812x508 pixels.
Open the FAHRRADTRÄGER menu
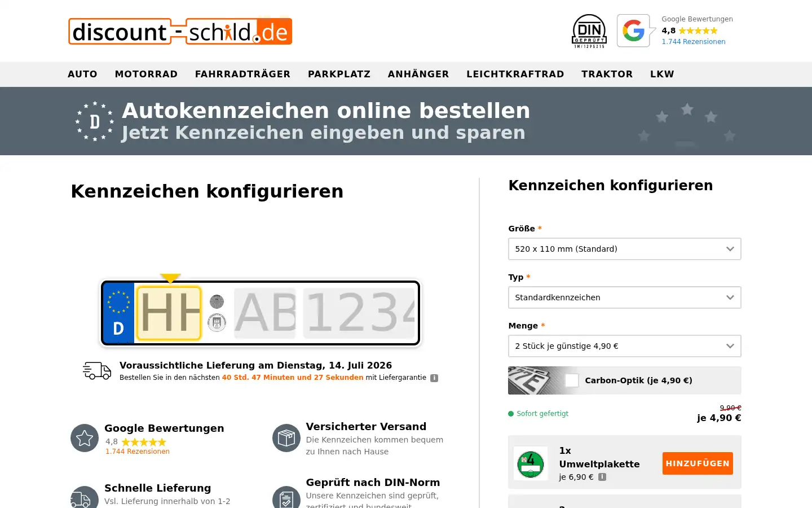(x=242, y=74)
